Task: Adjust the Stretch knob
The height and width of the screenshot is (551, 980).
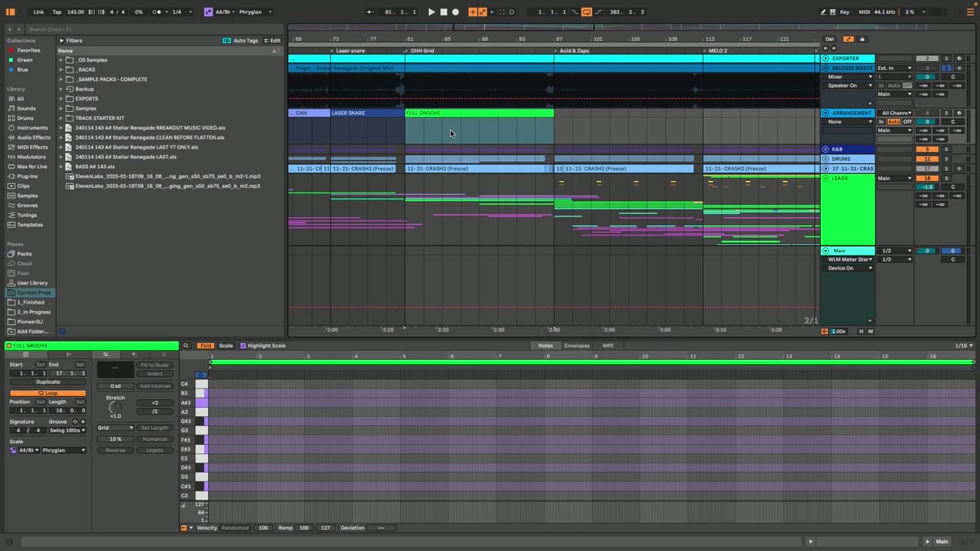Action: (x=115, y=407)
